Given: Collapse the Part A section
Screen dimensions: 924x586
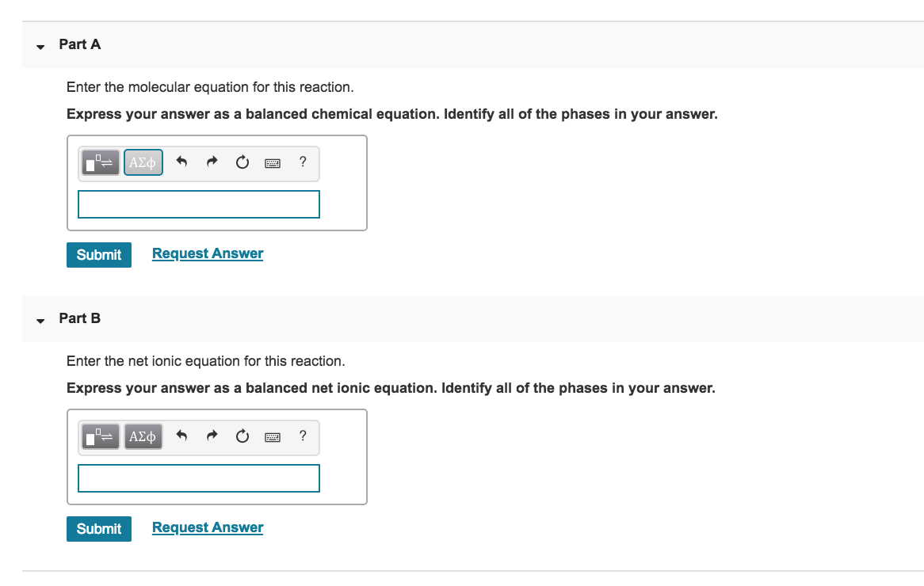Looking at the screenshot, I should pyautogui.click(x=40, y=47).
